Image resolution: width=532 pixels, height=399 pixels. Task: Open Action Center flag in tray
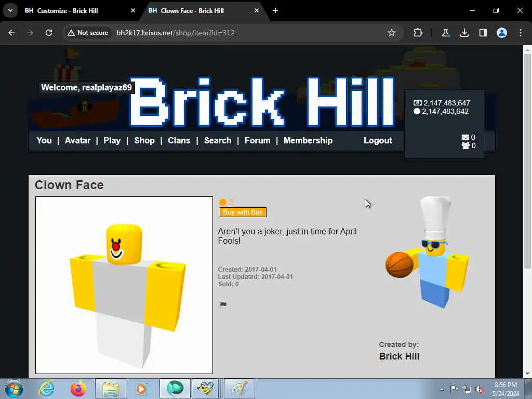click(x=454, y=389)
